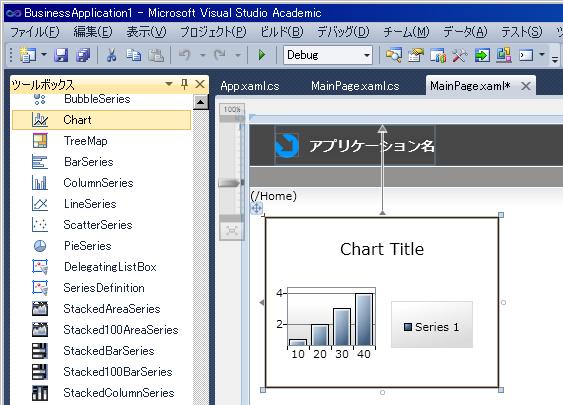Select LineSeries in the toolbox
This screenshot has width=563, height=405.
(101, 204)
